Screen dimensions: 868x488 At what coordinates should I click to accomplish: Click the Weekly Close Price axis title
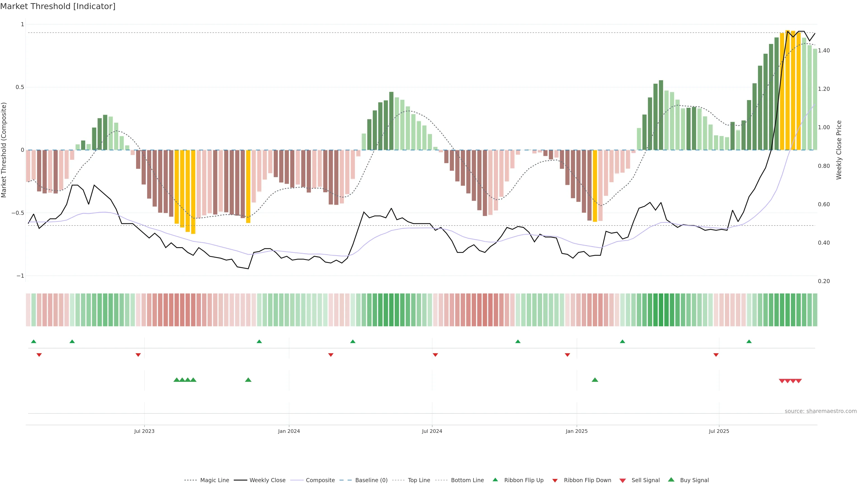coord(839,150)
